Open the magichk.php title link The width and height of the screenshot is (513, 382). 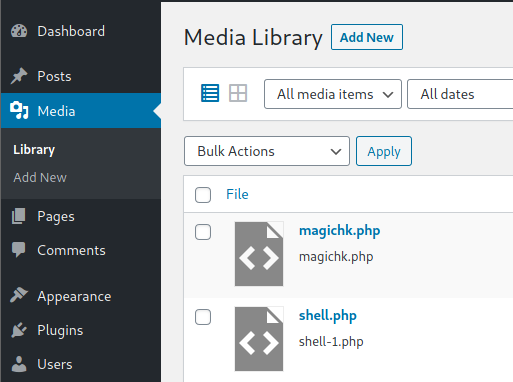(x=339, y=231)
